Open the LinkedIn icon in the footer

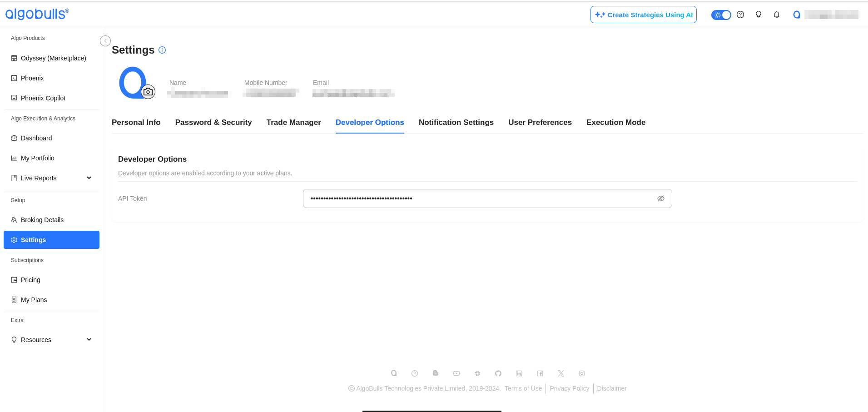click(x=519, y=373)
